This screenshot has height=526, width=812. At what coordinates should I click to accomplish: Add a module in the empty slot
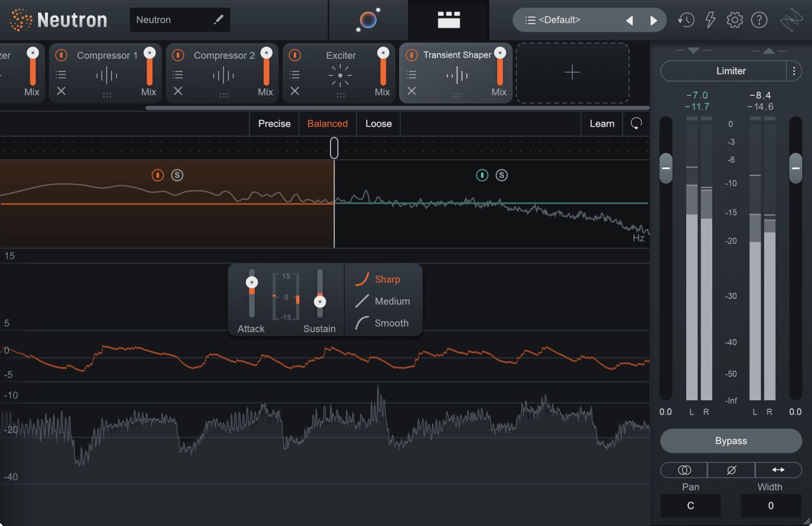(572, 73)
